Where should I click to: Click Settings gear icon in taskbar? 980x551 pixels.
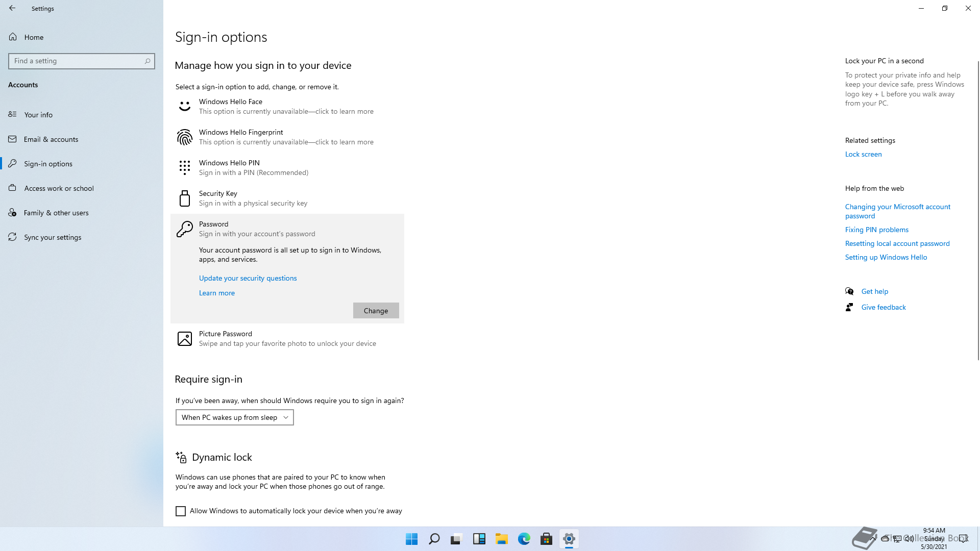coord(569,539)
